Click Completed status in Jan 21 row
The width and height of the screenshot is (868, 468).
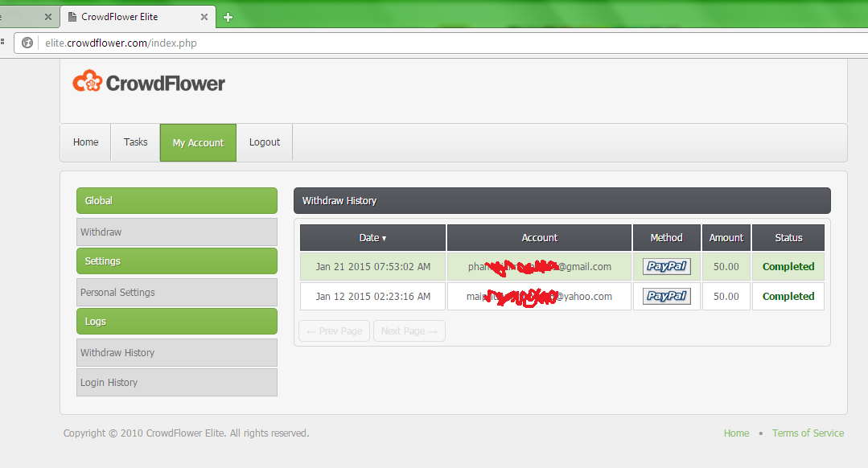click(788, 267)
